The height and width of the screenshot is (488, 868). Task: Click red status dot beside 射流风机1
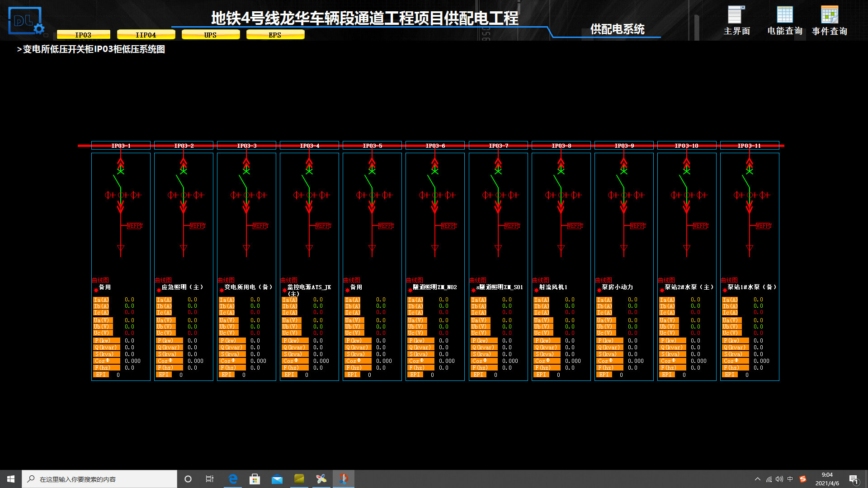[536, 290]
